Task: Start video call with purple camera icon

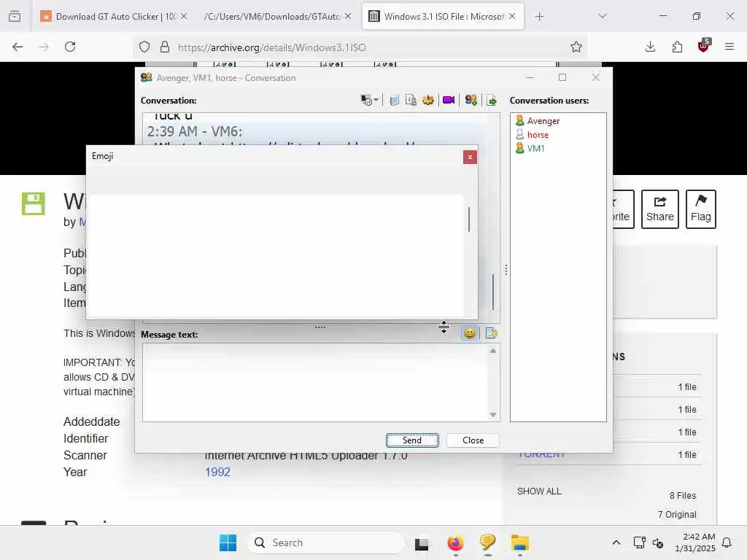Action: (449, 100)
